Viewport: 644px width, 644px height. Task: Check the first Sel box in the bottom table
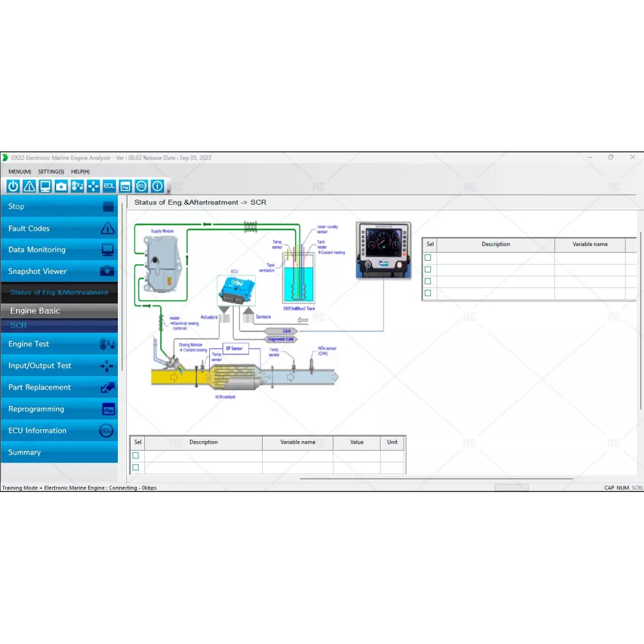click(135, 455)
